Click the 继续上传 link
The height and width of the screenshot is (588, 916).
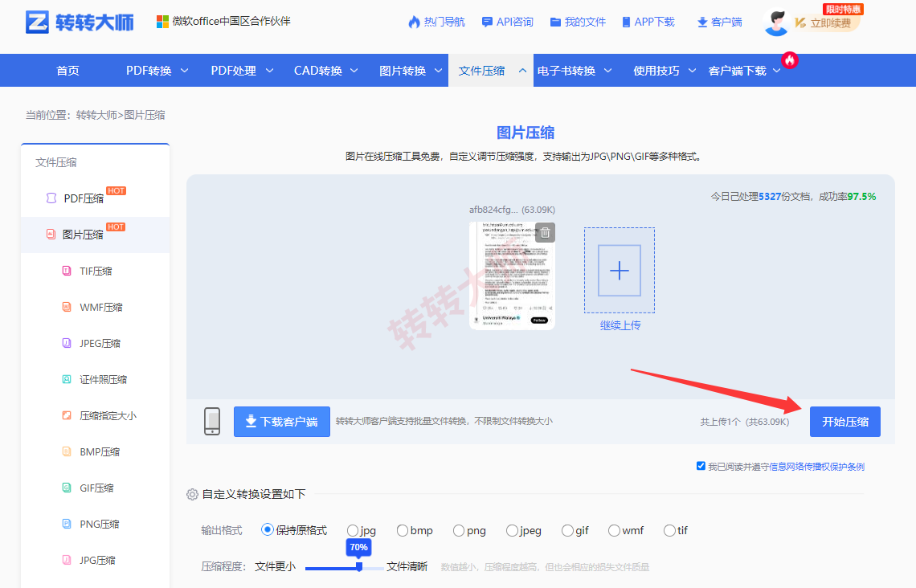[x=620, y=325]
